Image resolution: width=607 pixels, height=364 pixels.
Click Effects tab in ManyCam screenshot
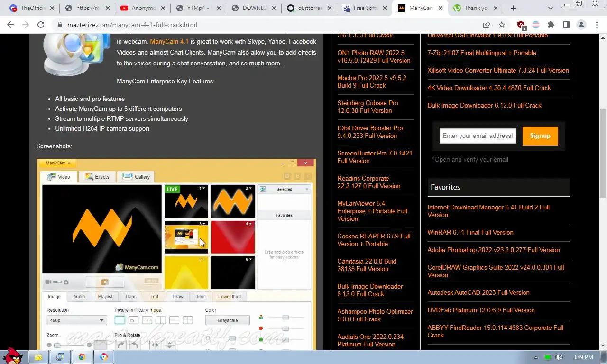click(97, 177)
